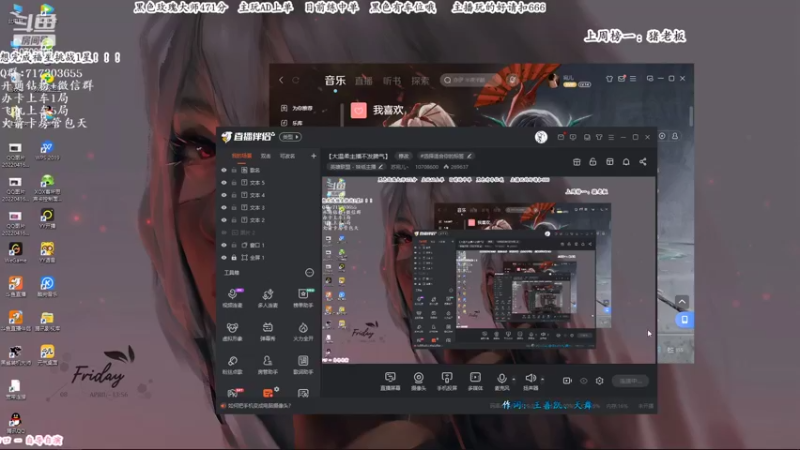Image resolution: width=800 pixels, height=450 pixels.
Task: Switch to the third scene tab
Action: click(287, 156)
